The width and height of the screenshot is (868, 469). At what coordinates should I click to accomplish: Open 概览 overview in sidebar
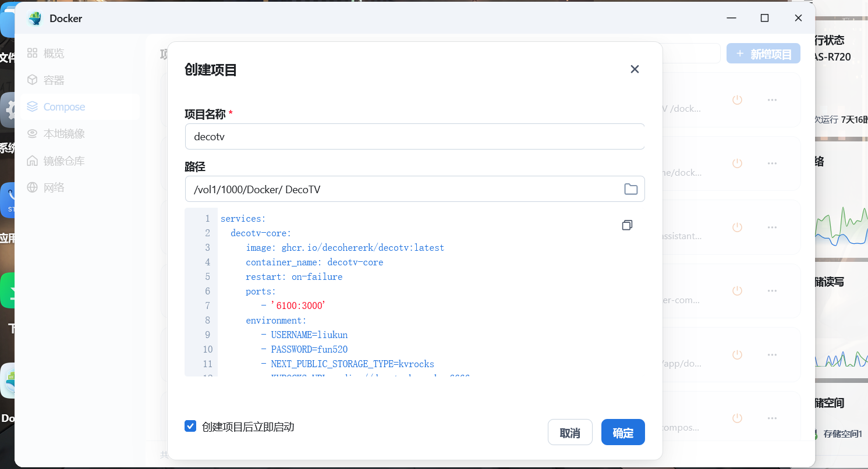tap(54, 54)
